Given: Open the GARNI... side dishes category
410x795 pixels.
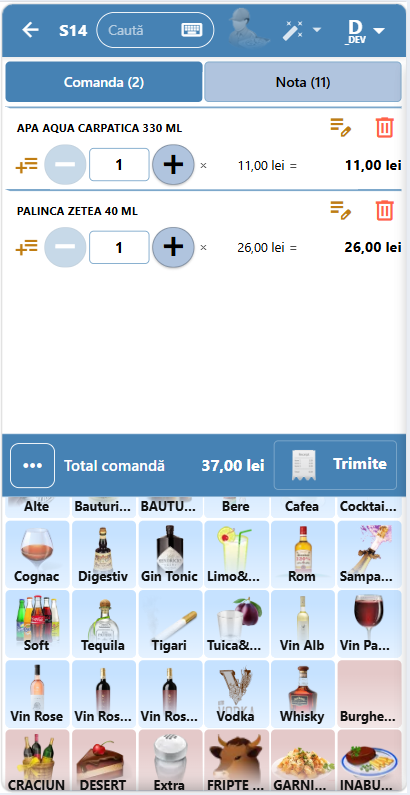Looking at the screenshot, I should click(303, 762).
